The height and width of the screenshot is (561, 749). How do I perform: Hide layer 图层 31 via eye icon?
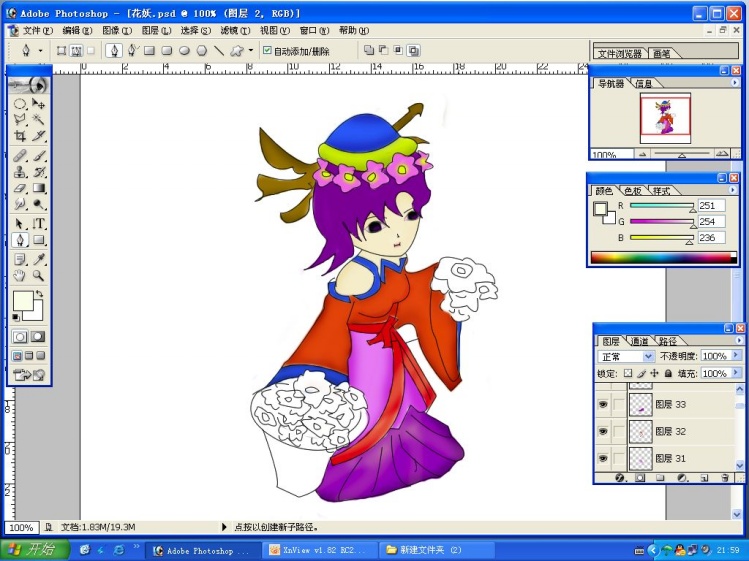[603, 458]
